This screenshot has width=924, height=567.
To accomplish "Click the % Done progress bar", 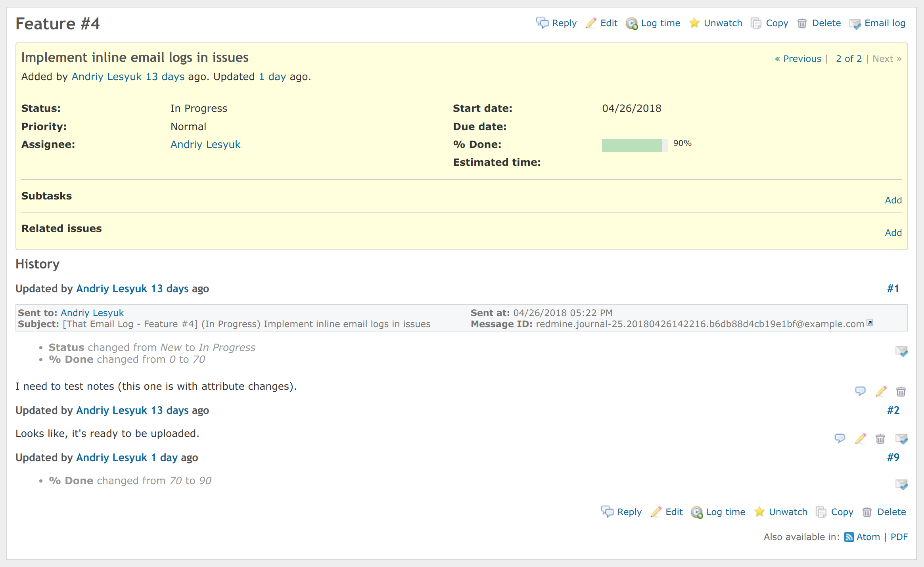I will [x=634, y=145].
